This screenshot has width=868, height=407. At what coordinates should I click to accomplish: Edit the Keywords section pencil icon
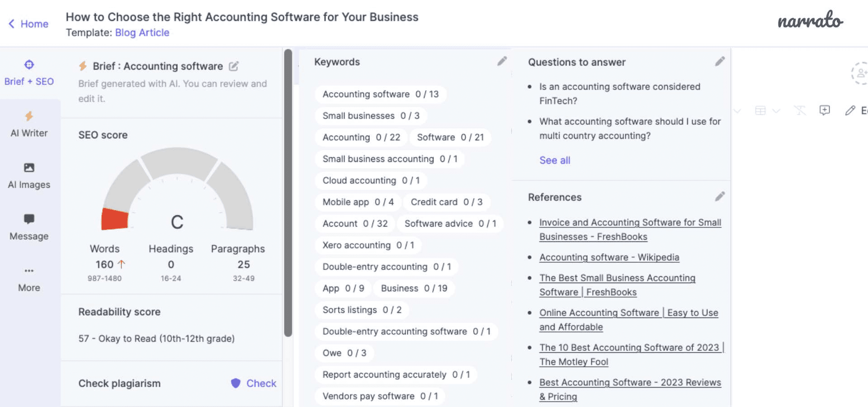point(502,62)
